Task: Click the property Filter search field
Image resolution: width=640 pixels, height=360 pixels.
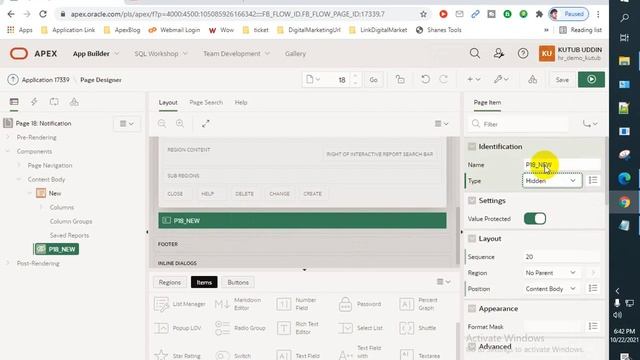Action: [x=518, y=124]
